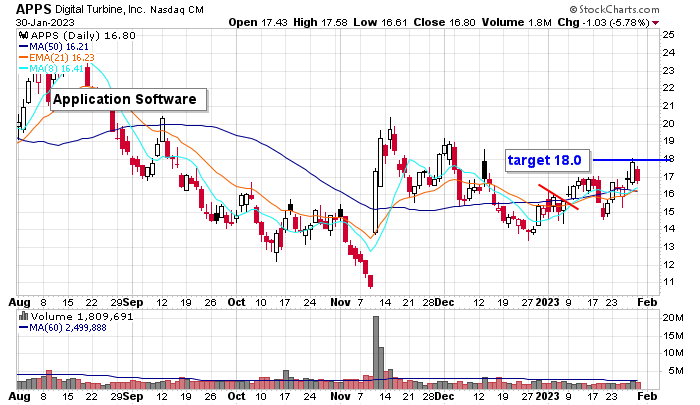Image resolution: width=700 pixels, height=405 pixels.
Task: Click the 11 price axis label
Action: click(x=668, y=282)
